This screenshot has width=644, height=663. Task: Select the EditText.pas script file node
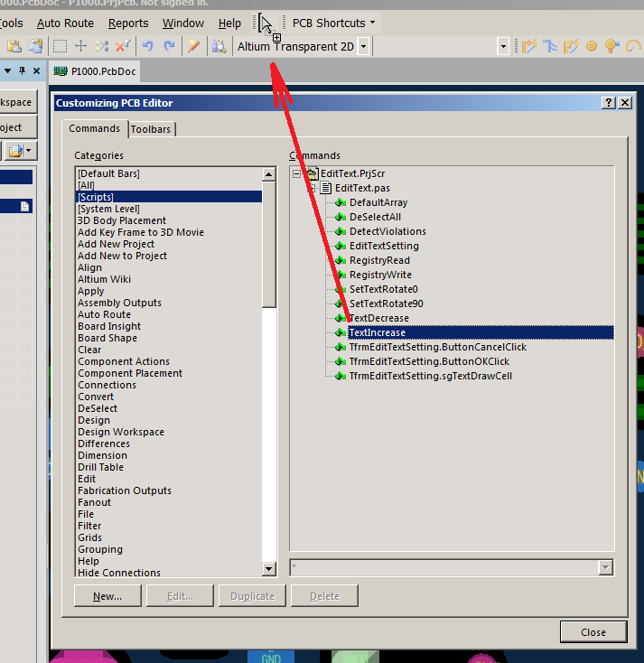point(362,188)
